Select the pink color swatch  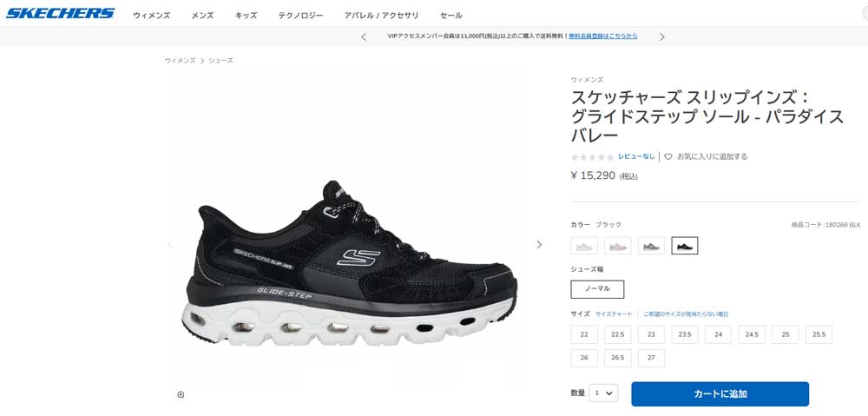click(618, 246)
